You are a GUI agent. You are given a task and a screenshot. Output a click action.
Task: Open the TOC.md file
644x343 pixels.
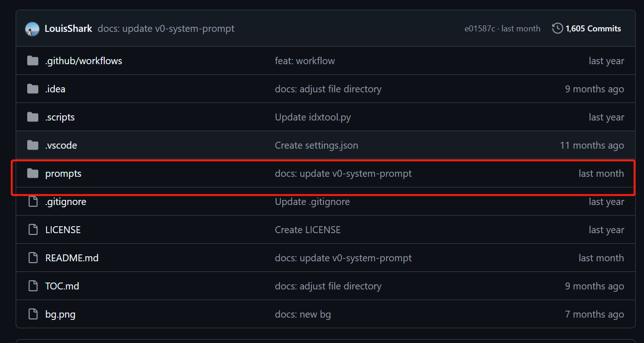click(62, 286)
